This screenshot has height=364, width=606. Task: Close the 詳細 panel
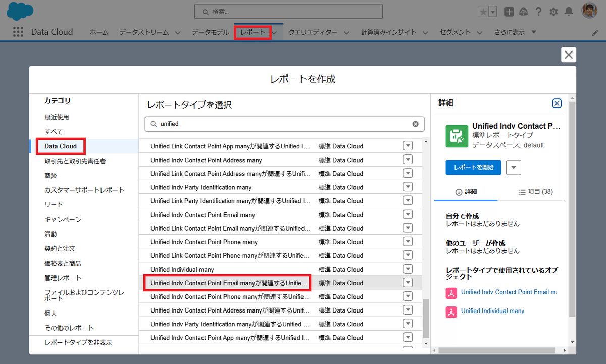pyautogui.click(x=557, y=103)
